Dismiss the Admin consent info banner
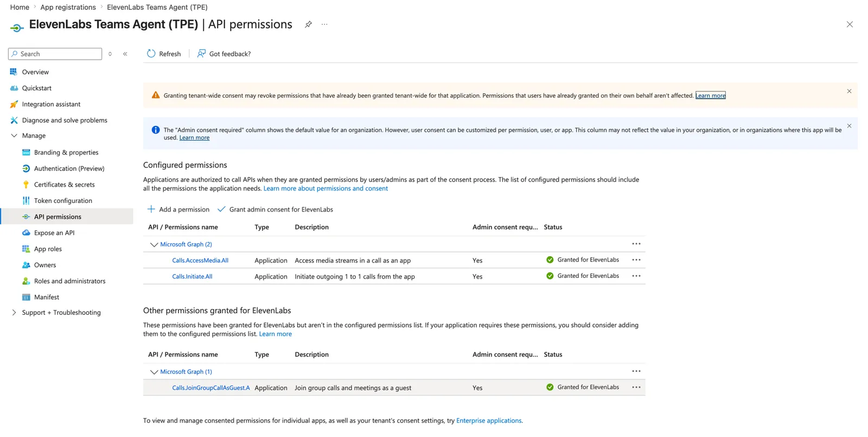The height and width of the screenshot is (437, 868). (x=849, y=126)
